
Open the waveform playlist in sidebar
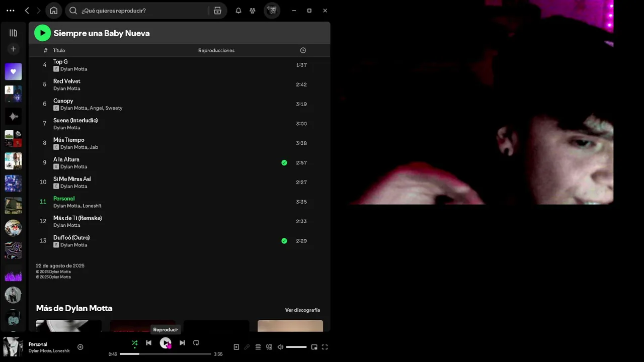point(13,116)
